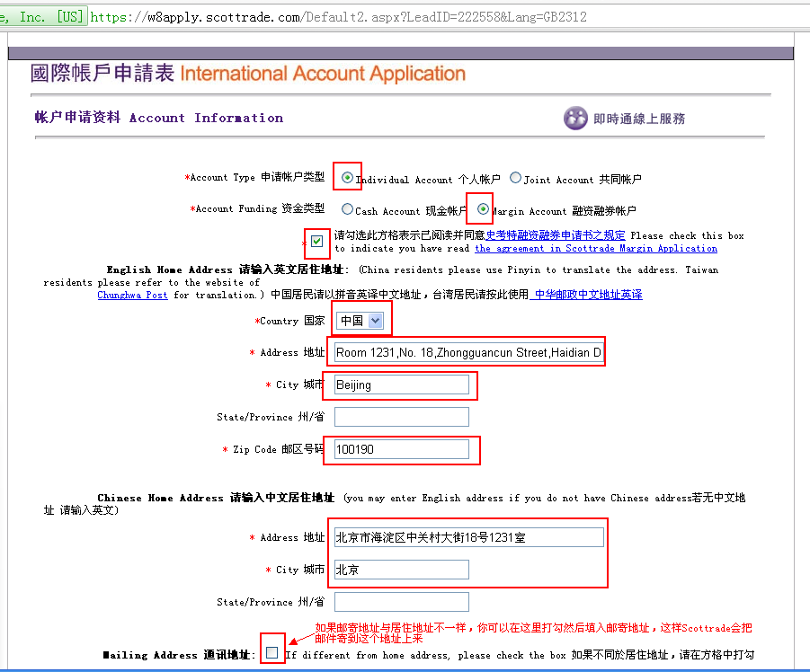The image size is (810, 672).
Task: Click the Account Type 申请帐户类型 label
Action: pos(254,177)
